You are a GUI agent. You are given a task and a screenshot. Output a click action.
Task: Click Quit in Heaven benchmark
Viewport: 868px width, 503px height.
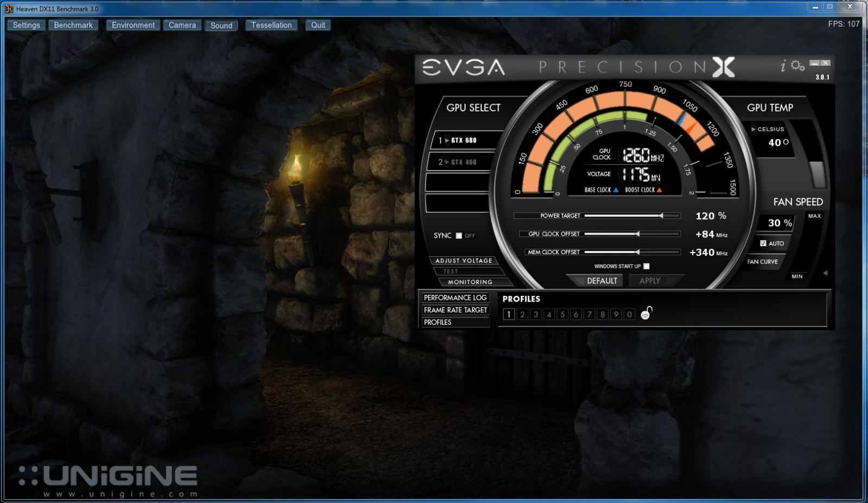(318, 25)
